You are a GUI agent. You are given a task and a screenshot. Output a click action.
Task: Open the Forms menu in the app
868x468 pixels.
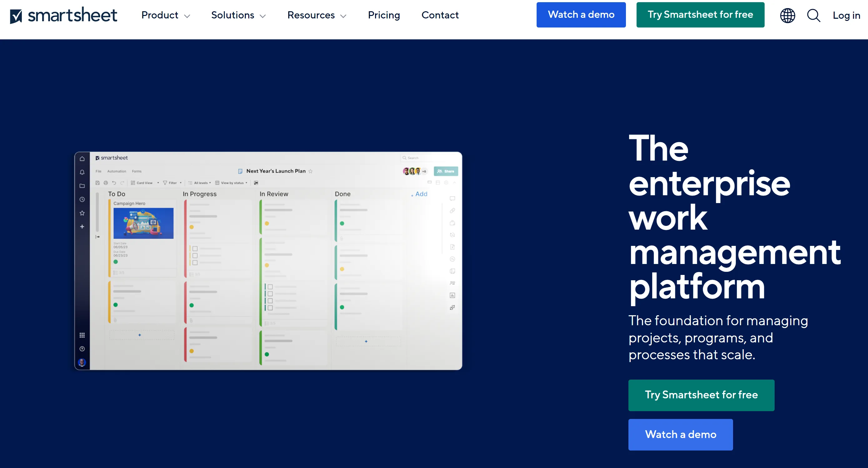pyautogui.click(x=136, y=171)
